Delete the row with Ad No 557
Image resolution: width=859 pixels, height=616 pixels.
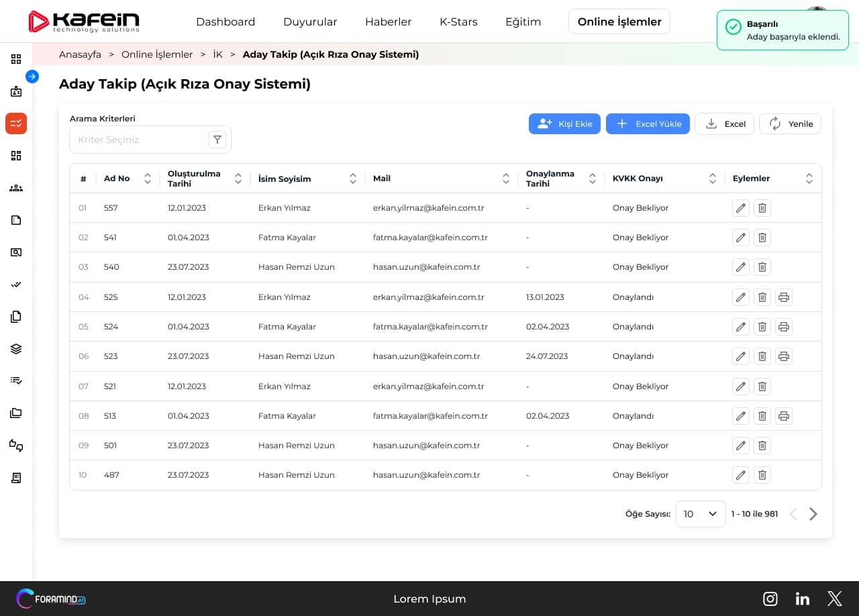(762, 208)
